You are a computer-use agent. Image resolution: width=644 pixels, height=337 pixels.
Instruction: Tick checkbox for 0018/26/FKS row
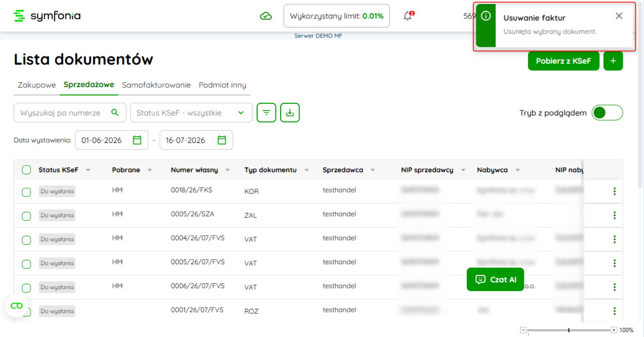click(x=26, y=192)
